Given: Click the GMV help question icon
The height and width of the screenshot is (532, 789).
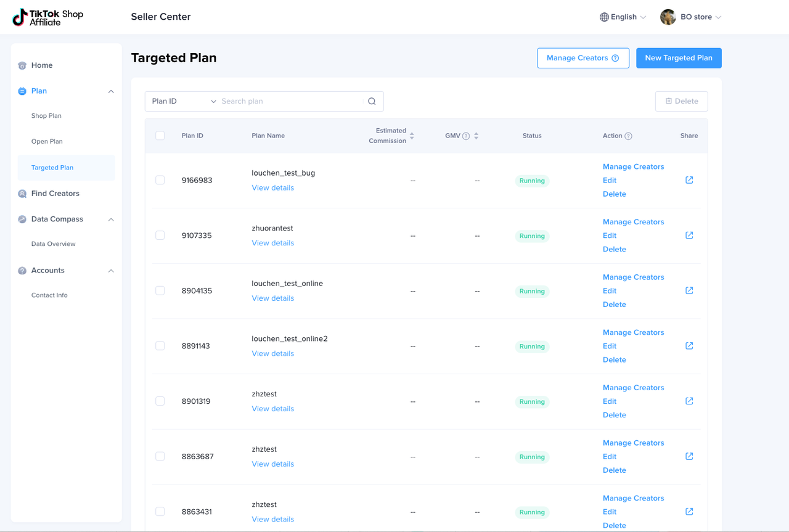Looking at the screenshot, I should (466, 136).
